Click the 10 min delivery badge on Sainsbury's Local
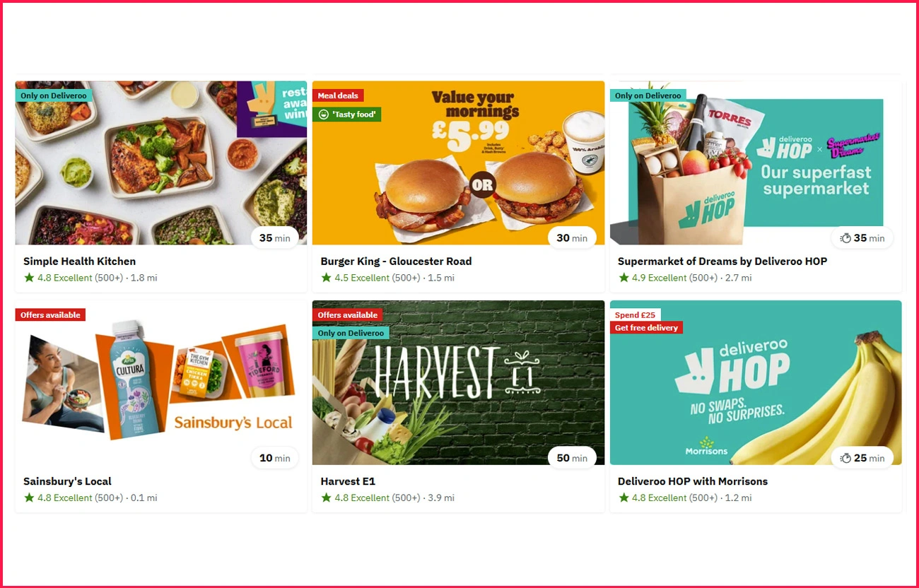Viewport: 919px width, 588px height. pyautogui.click(x=275, y=458)
